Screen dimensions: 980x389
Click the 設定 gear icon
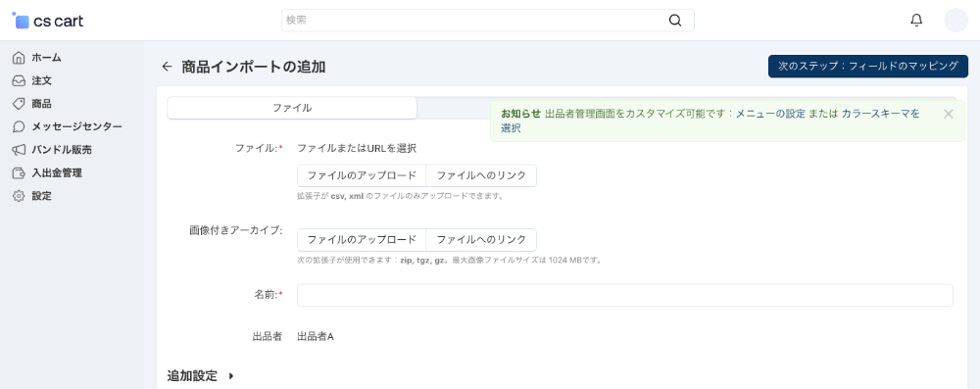pos(19,196)
